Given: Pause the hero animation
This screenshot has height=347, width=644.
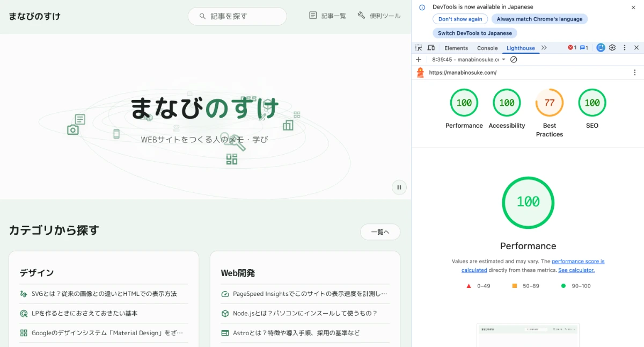Looking at the screenshot, I should click(x=399, y=187).
